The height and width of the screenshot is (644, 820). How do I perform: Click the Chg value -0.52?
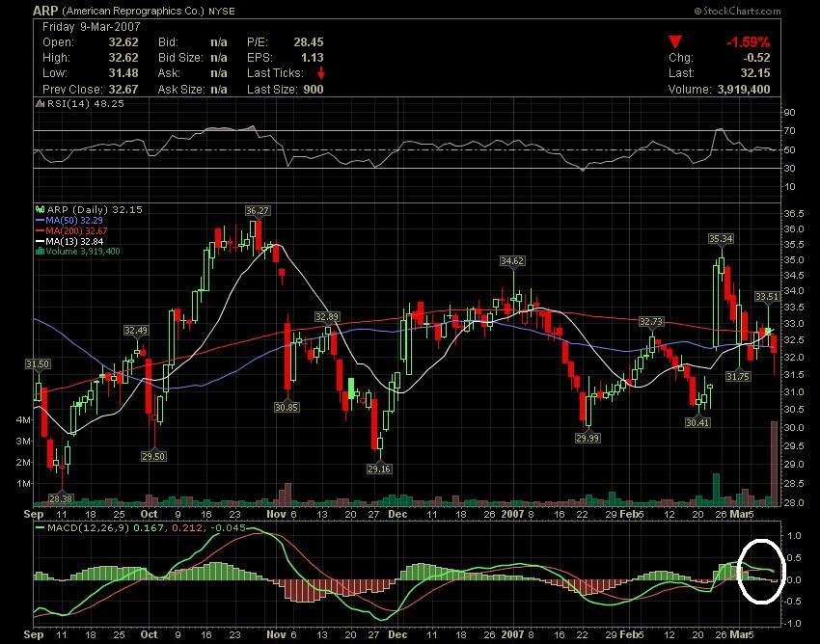pyautogui.click(x=756, y=58)
